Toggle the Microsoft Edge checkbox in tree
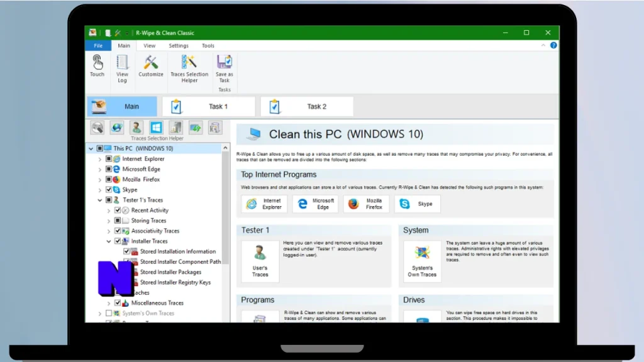Viewport: 644px width, 362px height. click(109, 169)
